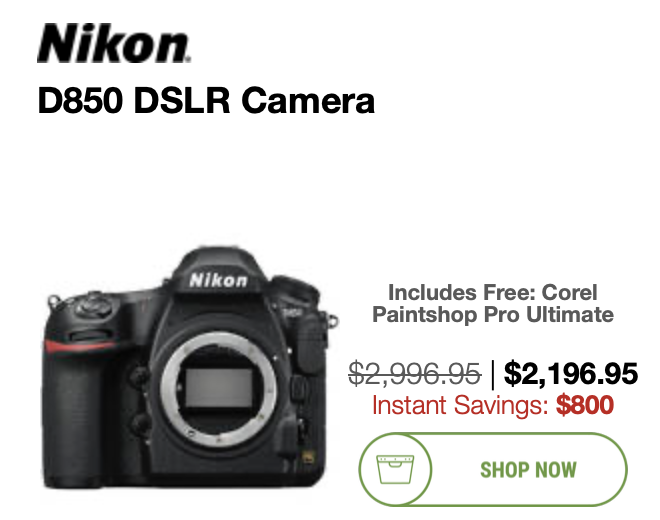Click the word Camera in product title

tap(308, 100)
